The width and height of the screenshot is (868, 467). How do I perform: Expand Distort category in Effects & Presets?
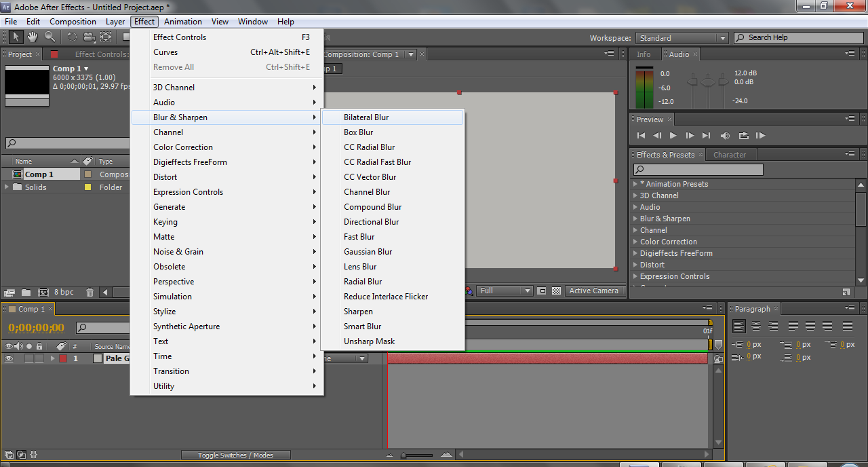pyautogui.click(x=635, y=265)
